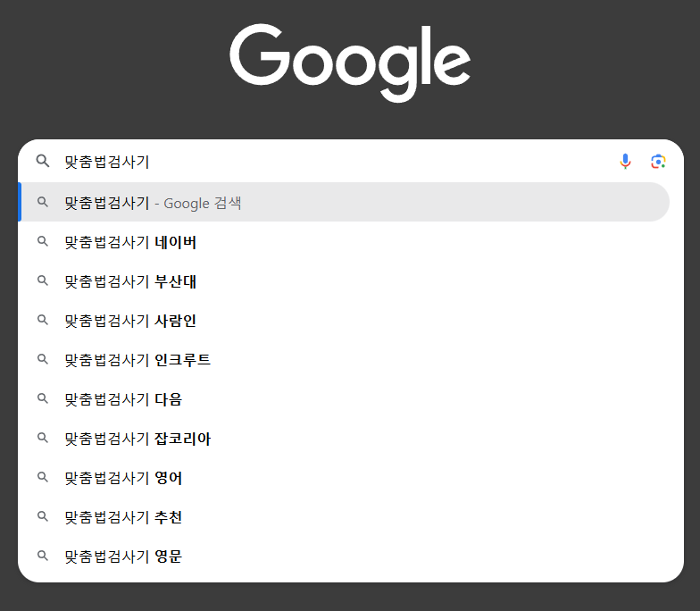Viewport: 700px width, 611px height.
Task: Click the magnifier icon beside 사람인 suggestion
Action: 43,320
